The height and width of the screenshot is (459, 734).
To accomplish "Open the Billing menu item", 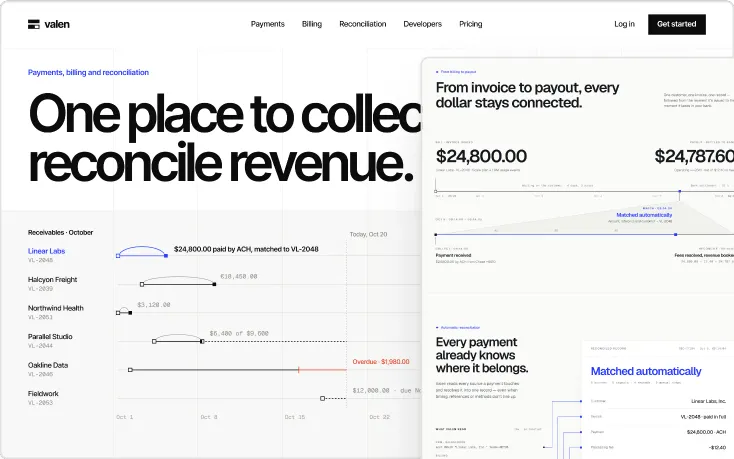I will (x=312, y=24).
